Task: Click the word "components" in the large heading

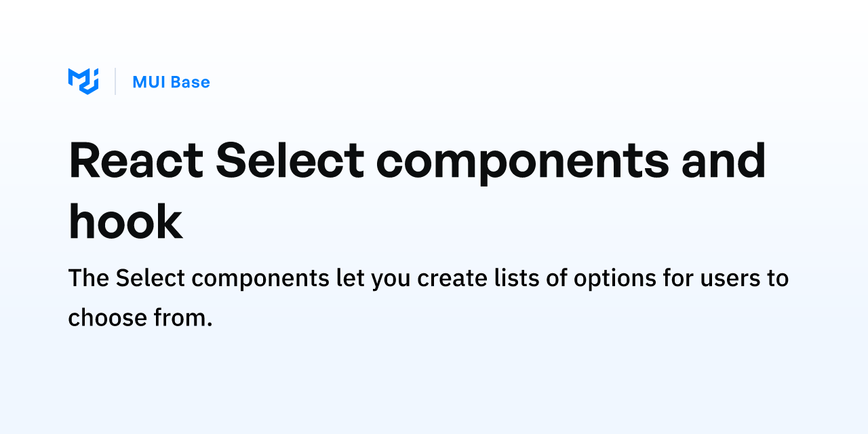Action: [x=522, y=161]
